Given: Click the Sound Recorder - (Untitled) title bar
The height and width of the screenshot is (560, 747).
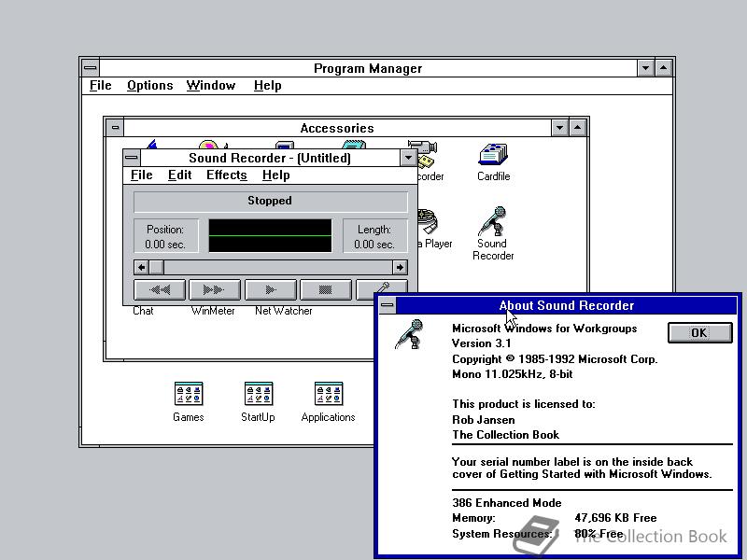Looking at the screenshot, I should coord(270,158).
